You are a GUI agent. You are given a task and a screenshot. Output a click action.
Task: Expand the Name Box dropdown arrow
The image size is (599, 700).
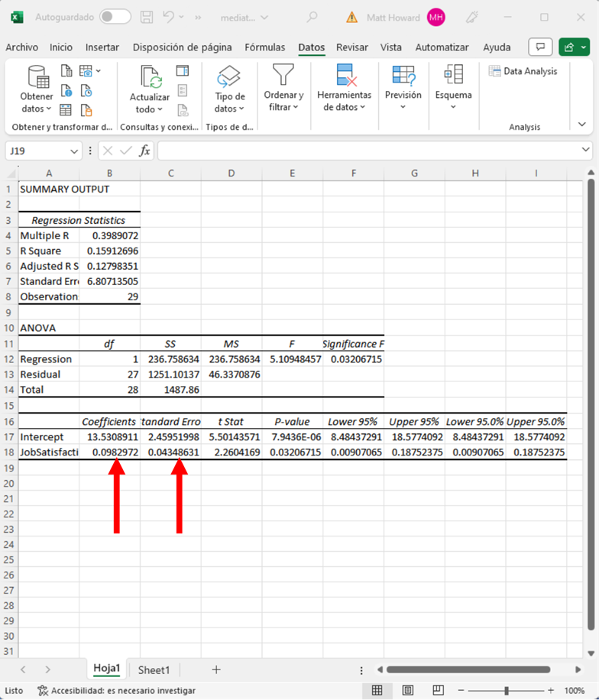(74, 151)
